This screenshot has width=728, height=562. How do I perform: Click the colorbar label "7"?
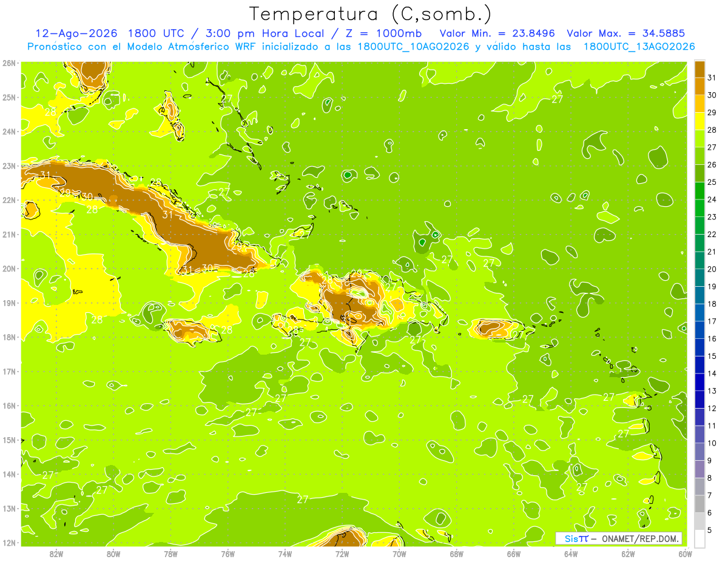pos(710,495)
